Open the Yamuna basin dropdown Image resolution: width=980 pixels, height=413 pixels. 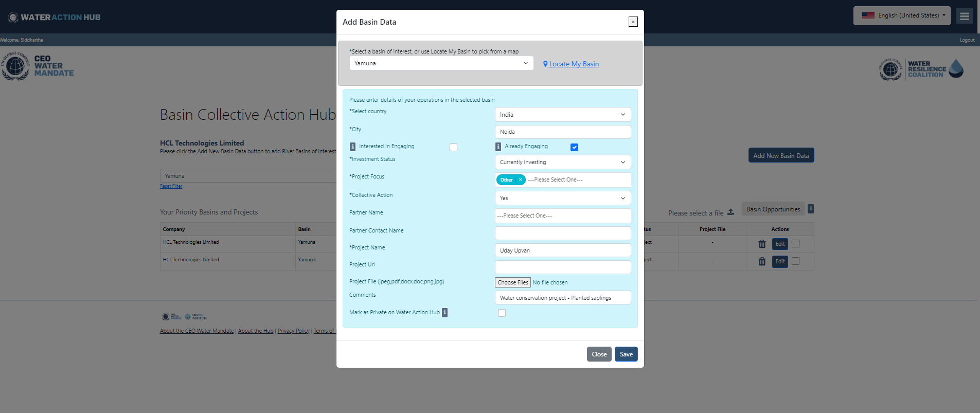tap(441, 63)
